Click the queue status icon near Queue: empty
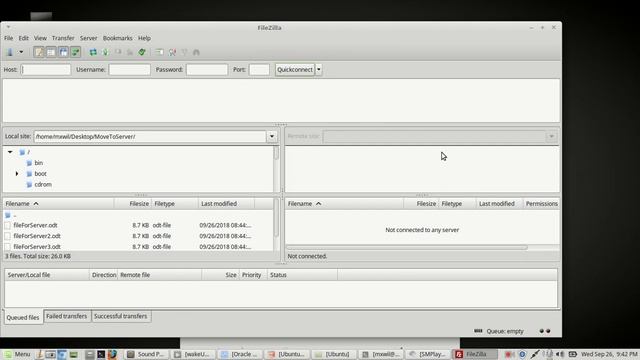 pos(478,331)
